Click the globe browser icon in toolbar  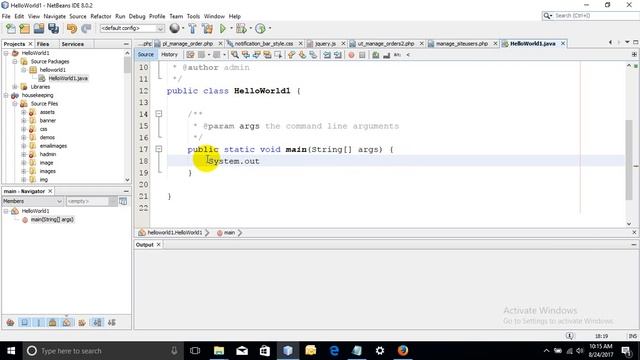[175, 28]
